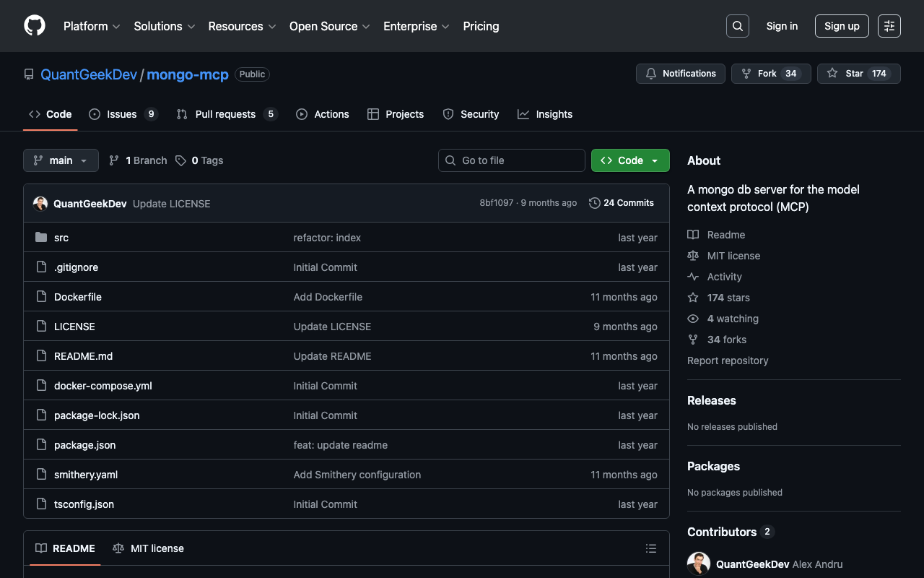924x578 pixels.
Task: Click the Sign in link
Action: (x=782, y=26)
